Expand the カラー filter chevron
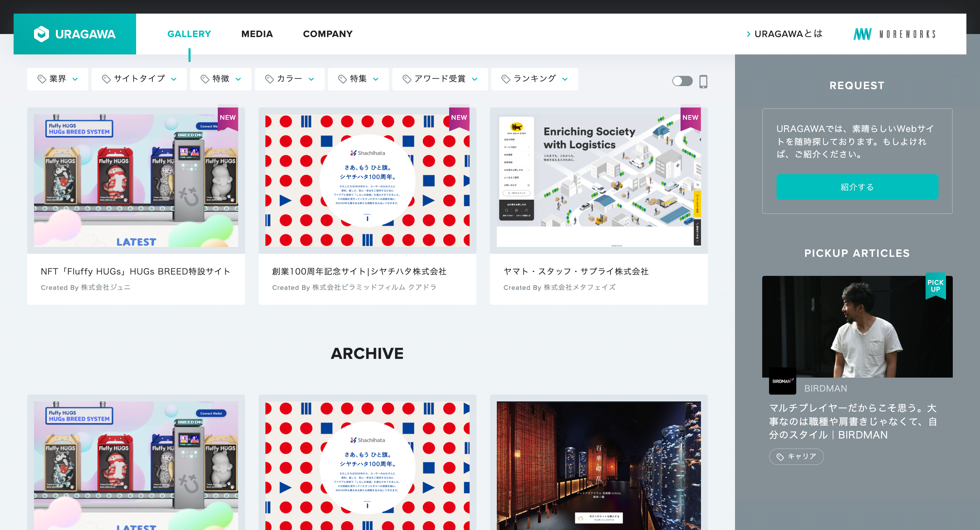The height and width of the screenshot is (530, 980). (311, 79)
